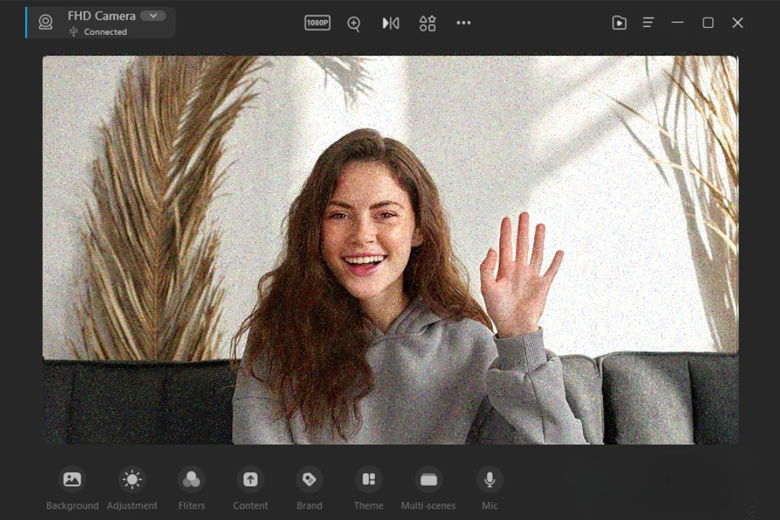Open the Theme layout panel
Image resolution: width=780 pixels, height=520 pixels.
(x=368, y=480)
